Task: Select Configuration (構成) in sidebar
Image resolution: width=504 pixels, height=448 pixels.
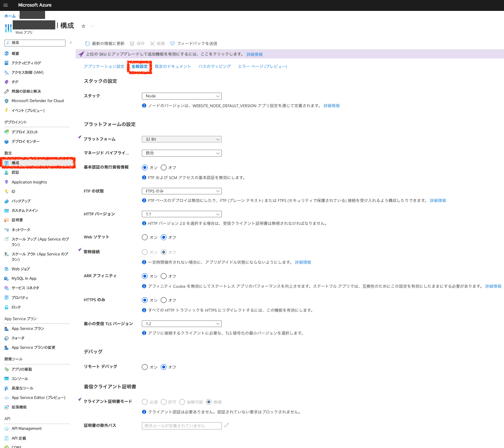Action: (37, 163)
